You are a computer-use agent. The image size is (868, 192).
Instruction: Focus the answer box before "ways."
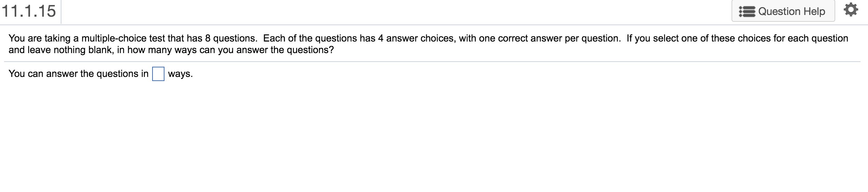(x=158, y=74)
